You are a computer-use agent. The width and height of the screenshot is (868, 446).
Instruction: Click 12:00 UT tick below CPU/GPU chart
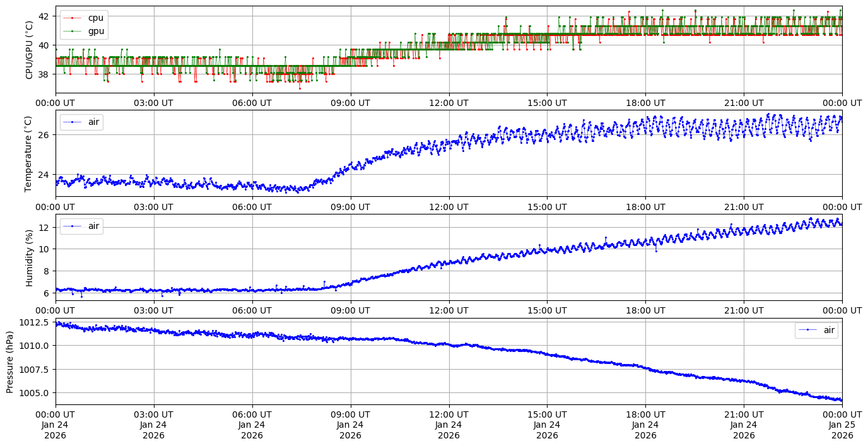[449, 103]
